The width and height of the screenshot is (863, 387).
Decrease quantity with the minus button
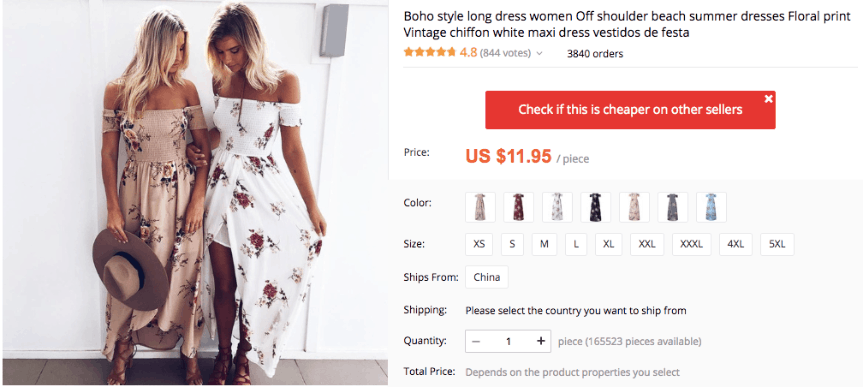(x=476, y=341)
